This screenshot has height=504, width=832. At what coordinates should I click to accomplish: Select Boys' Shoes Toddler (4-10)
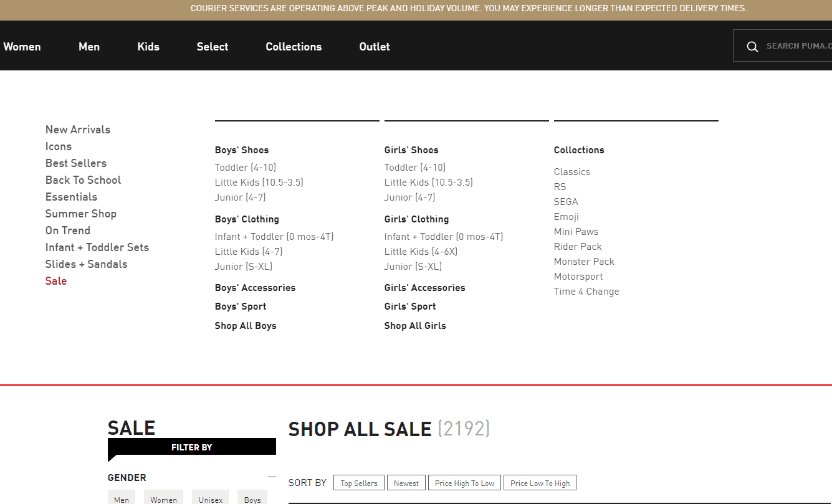pyautogui.click(x=246, y=168)
